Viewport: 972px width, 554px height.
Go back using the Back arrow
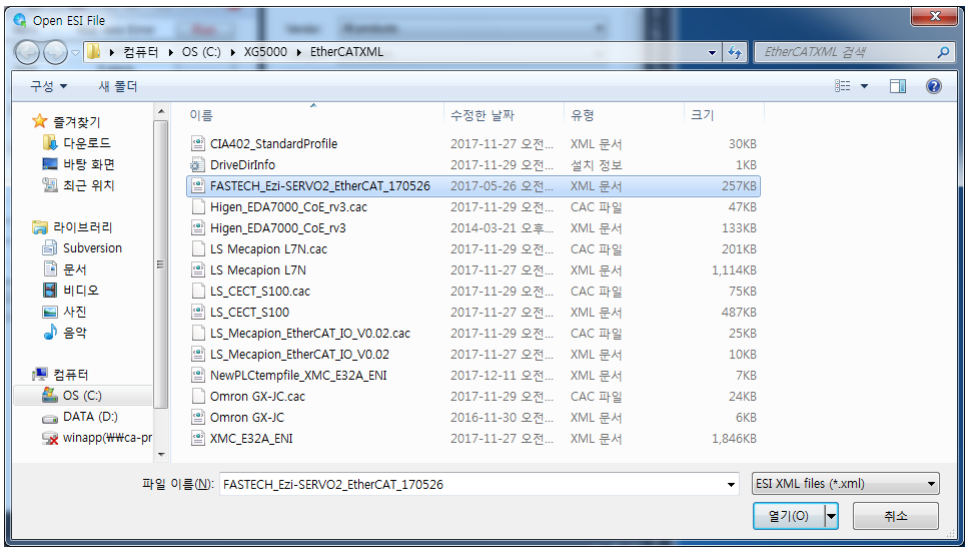point(27,52)
